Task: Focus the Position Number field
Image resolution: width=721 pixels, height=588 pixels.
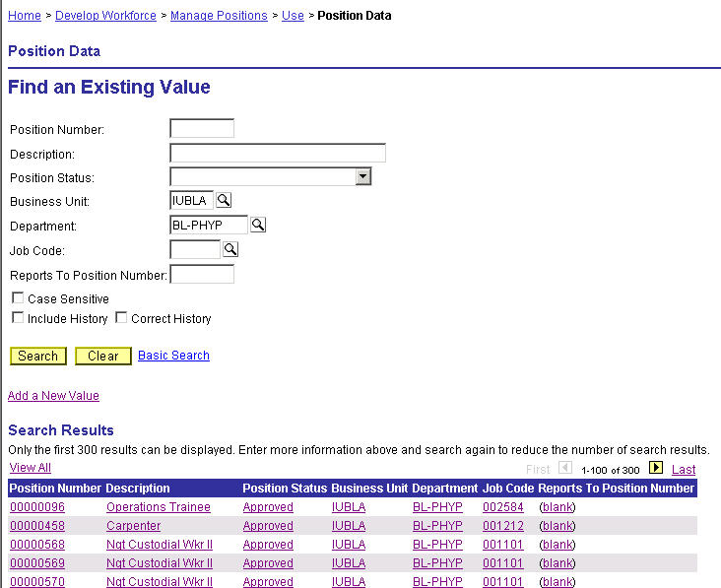Action: point(202,128)
